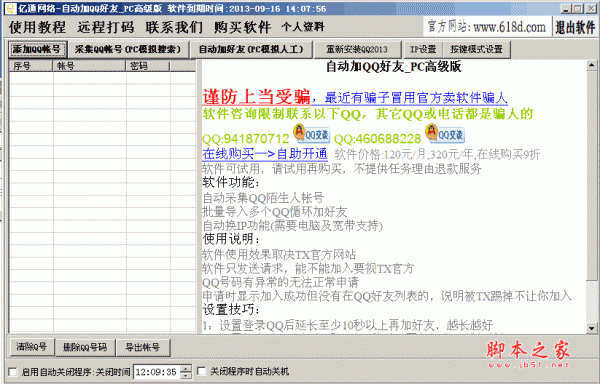Click the info panel vertical scrollbar thumb
This screenshot has width=600, height=384.
592,175
